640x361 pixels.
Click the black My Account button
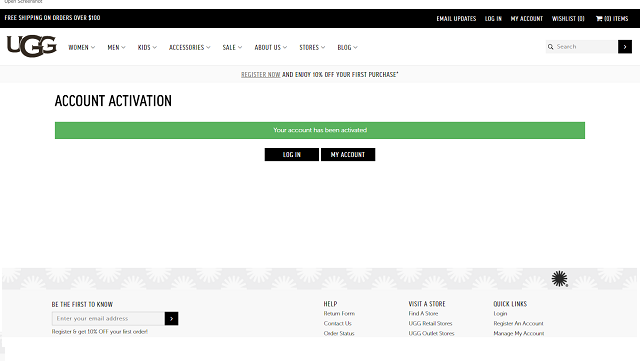[x=348, y=154]
